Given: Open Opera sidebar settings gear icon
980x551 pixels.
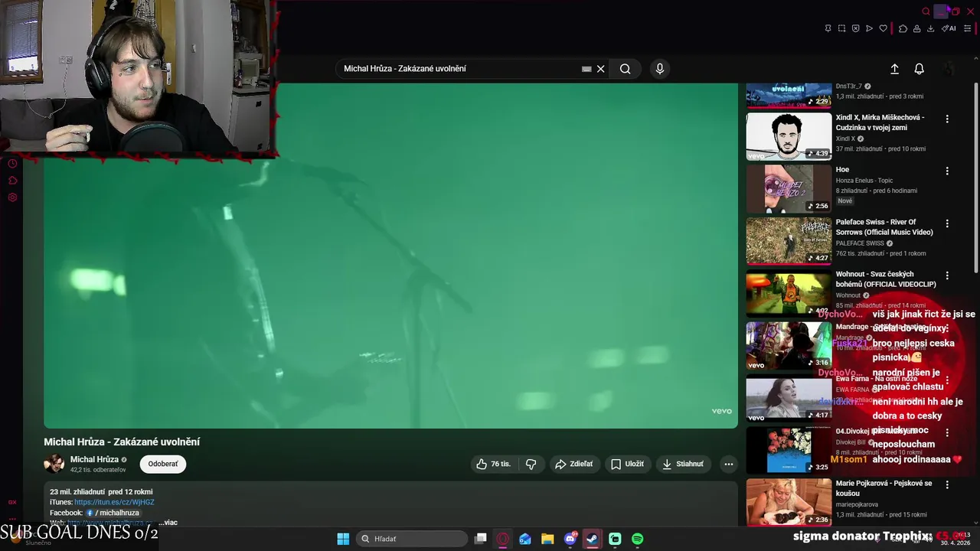Looking at the screenshot, I should tap(12, 197).
